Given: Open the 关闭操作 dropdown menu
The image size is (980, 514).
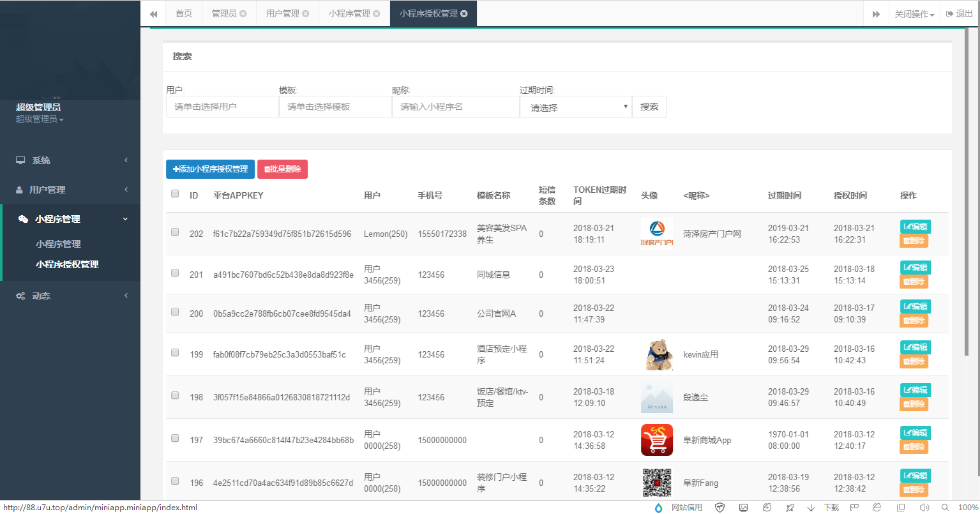Looking at the screenshot, I should tap(914, 14).
